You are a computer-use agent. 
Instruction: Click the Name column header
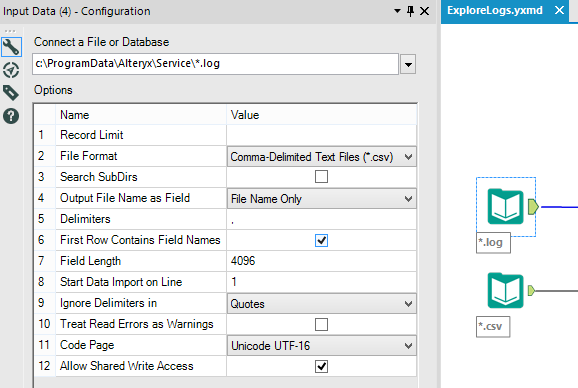tap(141, 115)
